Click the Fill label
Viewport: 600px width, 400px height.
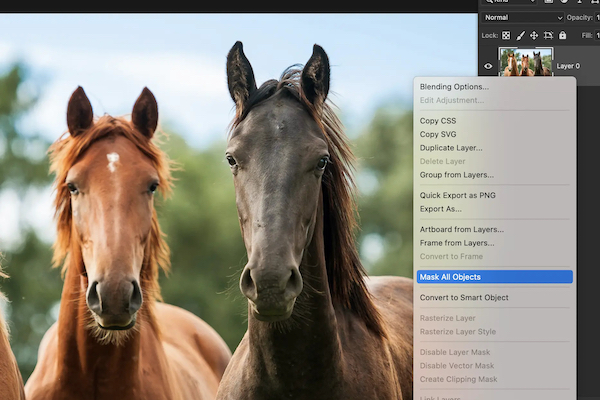pos(587,36)
